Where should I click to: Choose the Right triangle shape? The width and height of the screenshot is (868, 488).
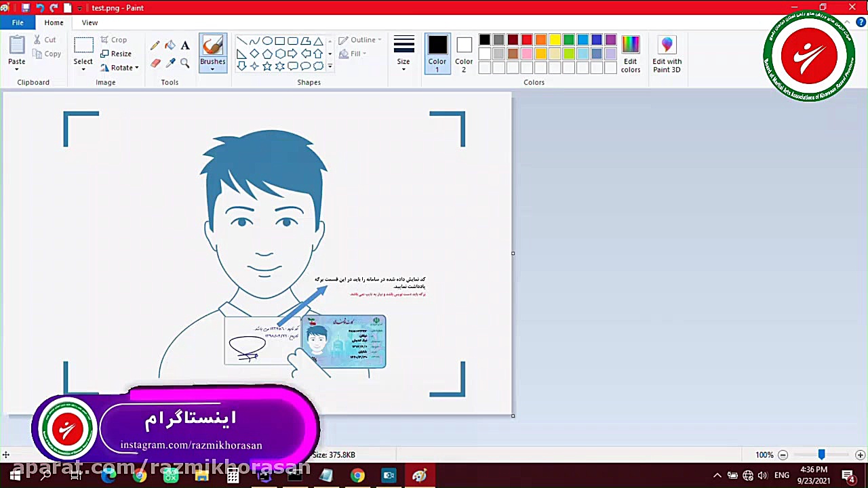click(x=241, y=54)
